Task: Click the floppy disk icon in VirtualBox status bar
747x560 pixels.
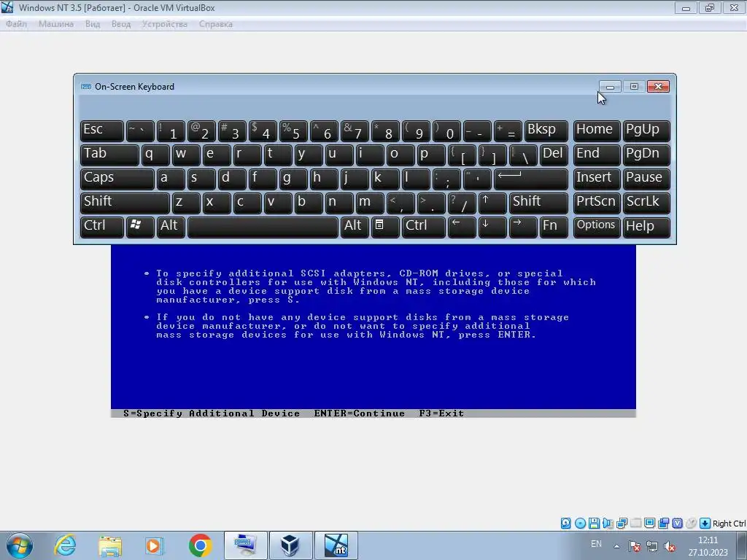Action: [x=594, y=524]
